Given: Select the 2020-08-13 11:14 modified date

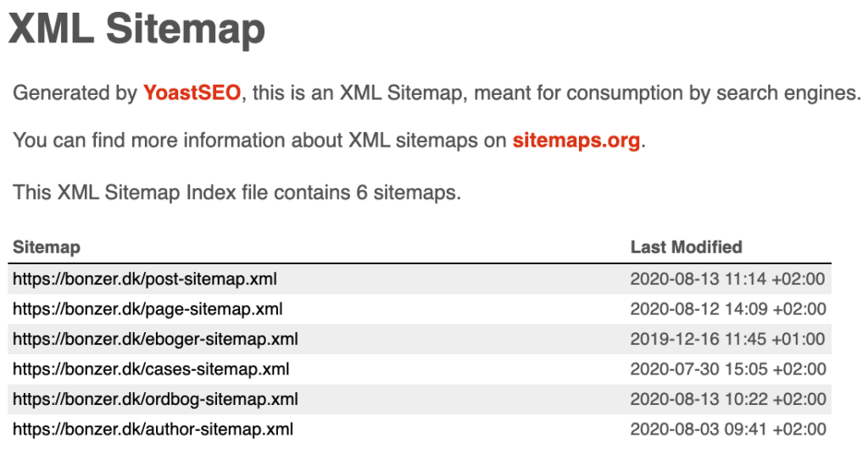Looking at the screenshot, I should tap(728, 279).
